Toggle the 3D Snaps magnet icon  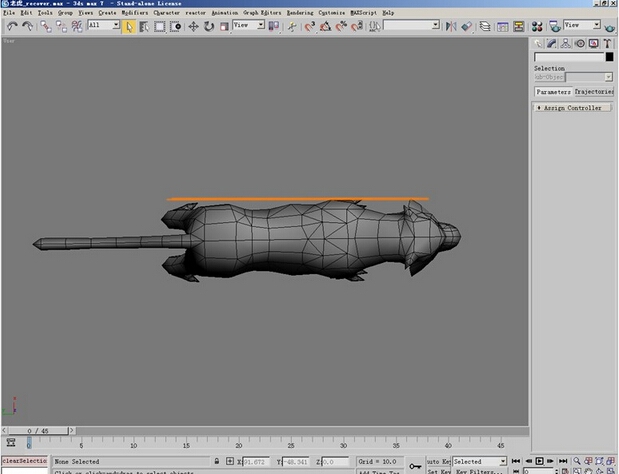310,26
